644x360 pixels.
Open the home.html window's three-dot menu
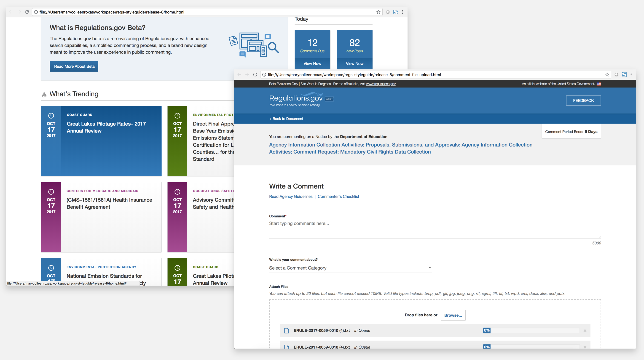[402, 12]
